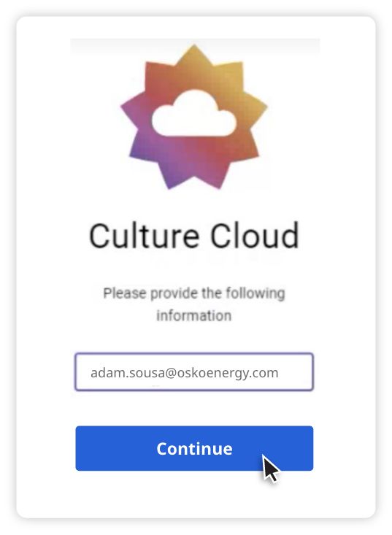Click the 'Continue' label text on button
Image resolution: width=392 pixels, height=535 pixels.
point(194,449)
